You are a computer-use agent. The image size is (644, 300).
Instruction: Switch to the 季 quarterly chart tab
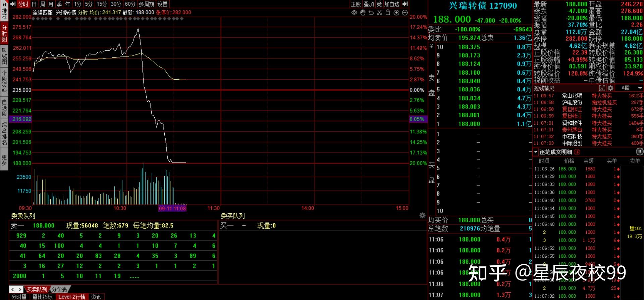click(x=59, y=4)
